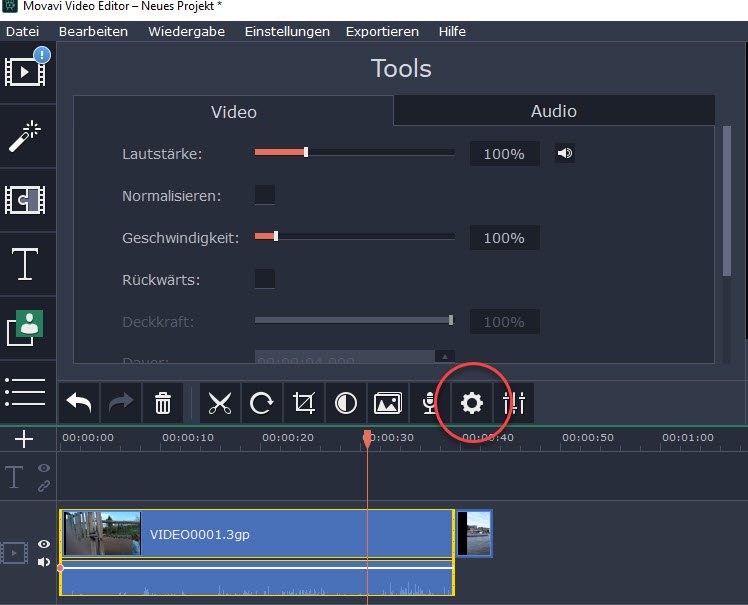Open clip properties gear icon
Viewport: 748px width, 605px height.
click(x=471, y=403)
